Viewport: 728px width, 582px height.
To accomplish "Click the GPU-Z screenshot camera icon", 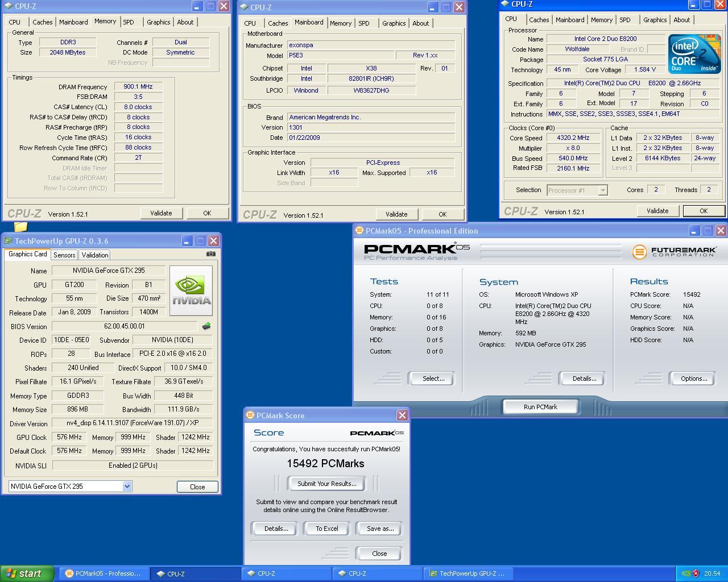I will [211, 254].
